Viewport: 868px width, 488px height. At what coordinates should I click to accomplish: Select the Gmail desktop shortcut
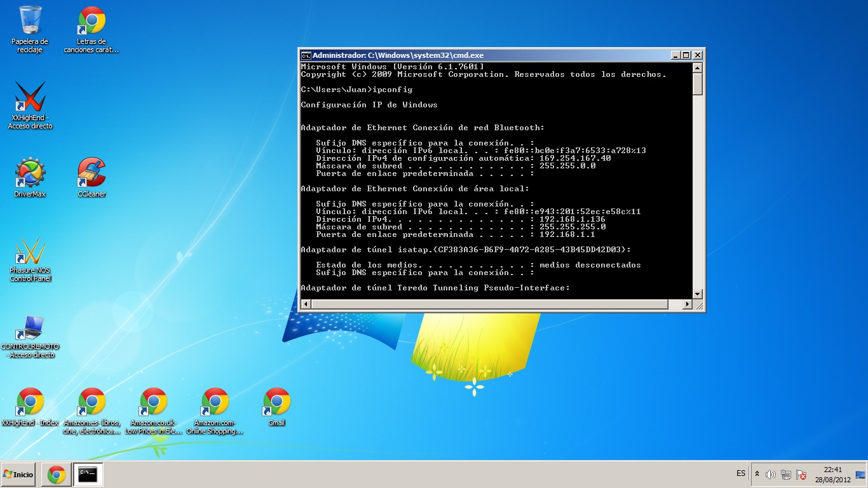click(x=276, y=407)
